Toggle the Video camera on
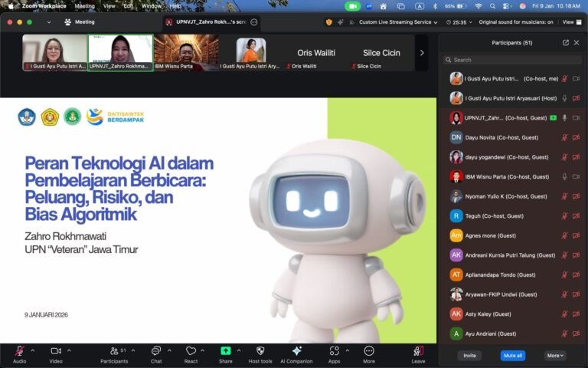Viewport: 588px width, 368px height. 56,350
